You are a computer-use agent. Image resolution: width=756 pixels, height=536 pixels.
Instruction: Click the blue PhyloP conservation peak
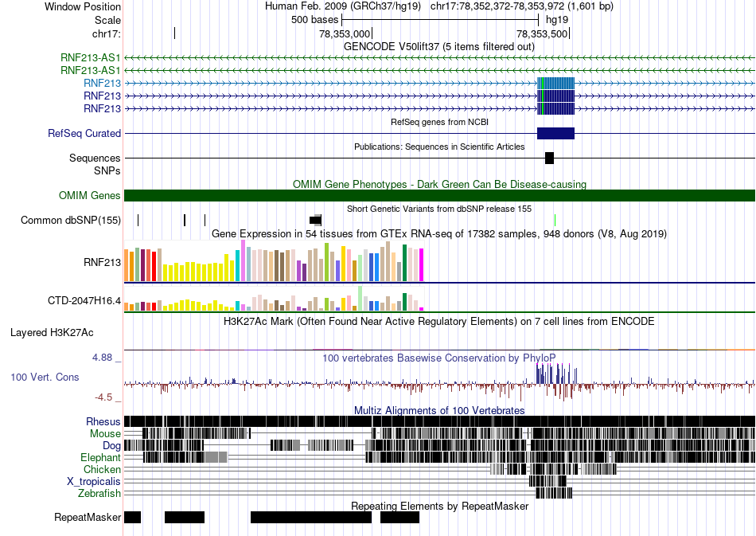556,374
